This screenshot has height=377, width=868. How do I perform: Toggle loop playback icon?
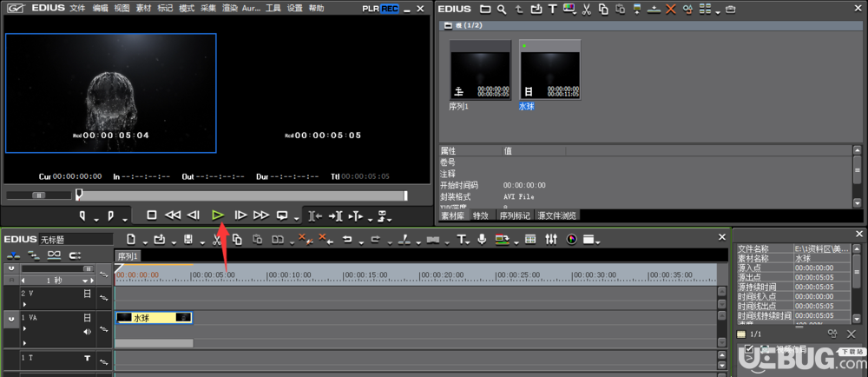tap(283, 215)
